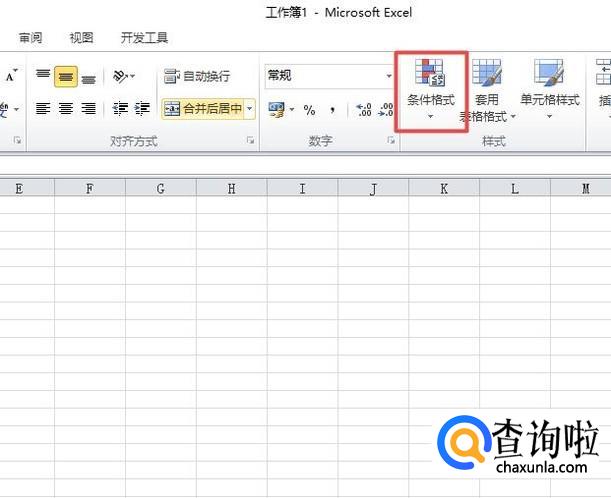Switch to the 审阅 ribbon tab
The image size is (611, 498).
coord(31,38)
